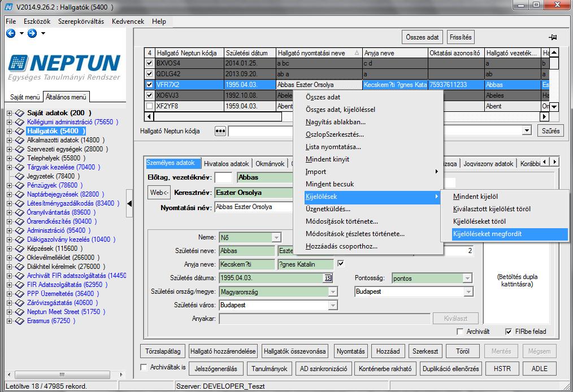The height and width of the screenshot is (392, 573).
Task: Open the forward button history dropdown arrow
Action: tap(43, 33)
